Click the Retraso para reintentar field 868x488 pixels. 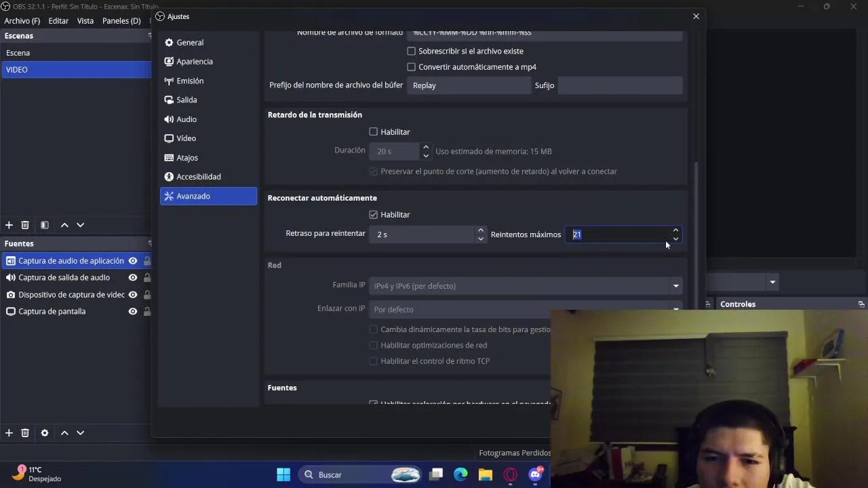coord(422,235)
